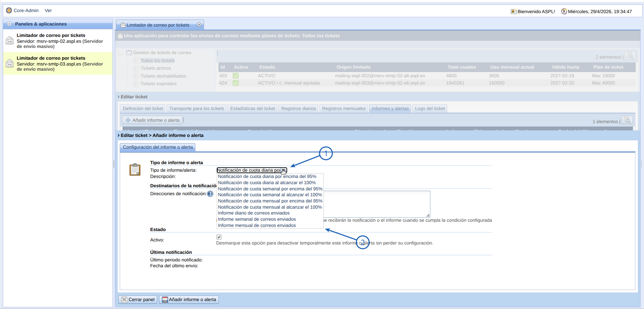644x309 pixels.
Task: Toggle the active checkbox for ticket 403
Action: coord(236,76)
